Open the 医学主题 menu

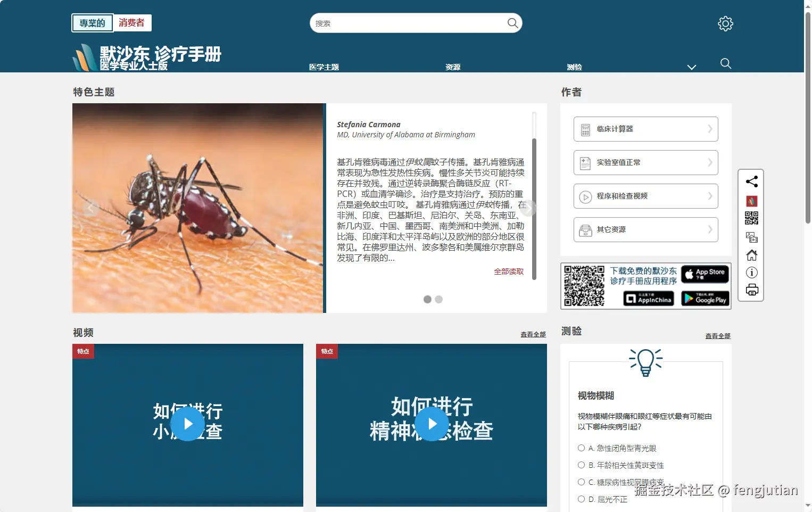(324, 67)
